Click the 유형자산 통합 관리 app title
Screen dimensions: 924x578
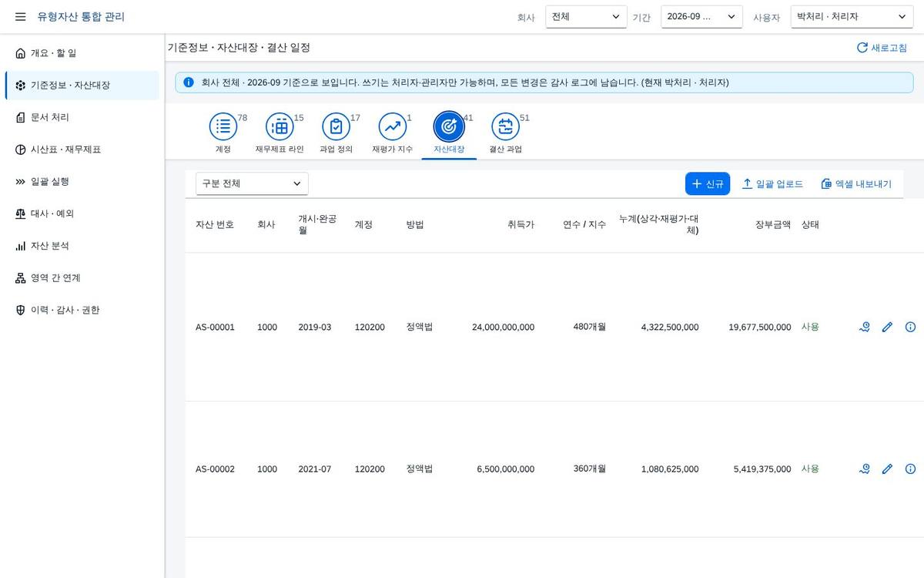(81, 17)
